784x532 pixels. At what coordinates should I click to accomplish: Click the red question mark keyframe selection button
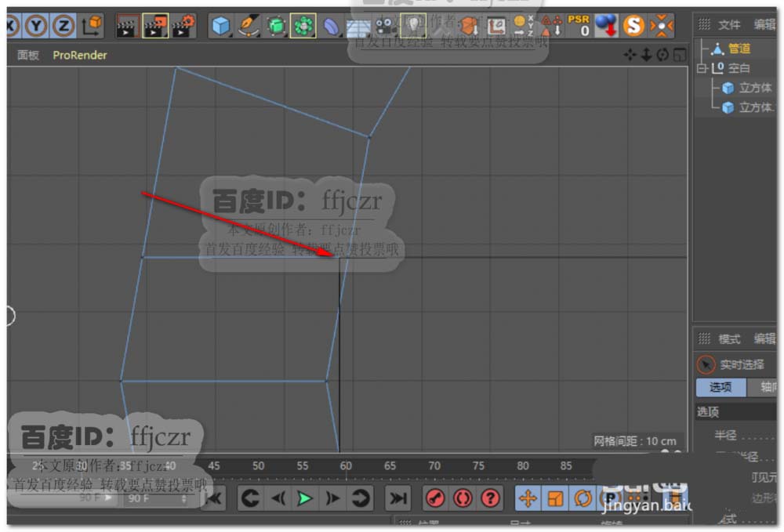click(491, 498)
